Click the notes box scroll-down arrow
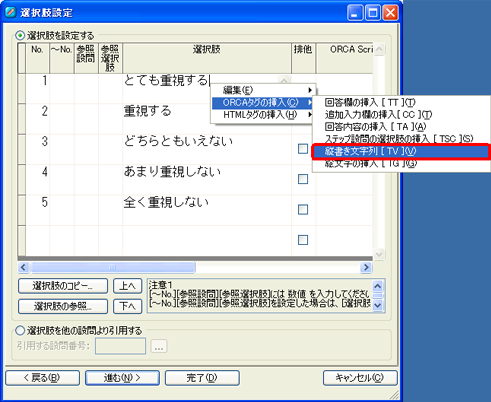This screenshot has width=491, height=402. pyautogui.click(x=378, y=305)
